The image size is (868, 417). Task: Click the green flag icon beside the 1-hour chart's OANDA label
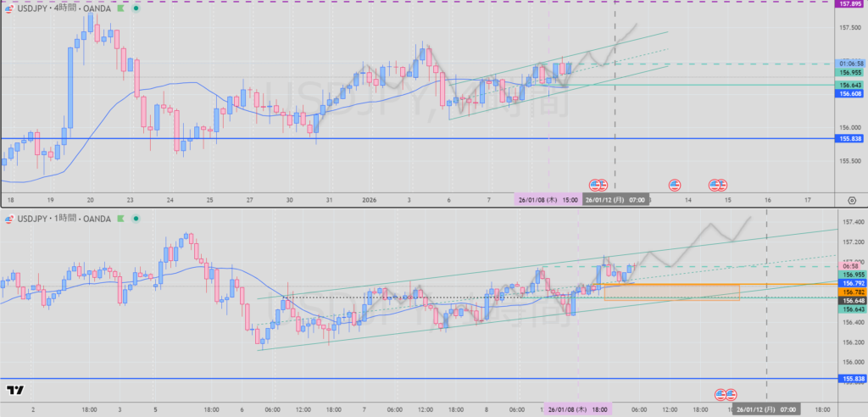pos(120,219)
